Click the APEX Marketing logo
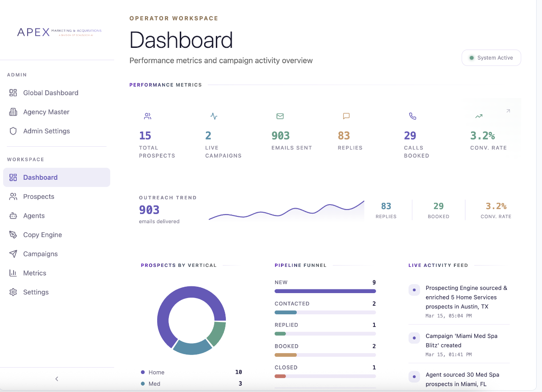Screen dimensions: 542x392 pyautogui.click(x=59, y=32)
